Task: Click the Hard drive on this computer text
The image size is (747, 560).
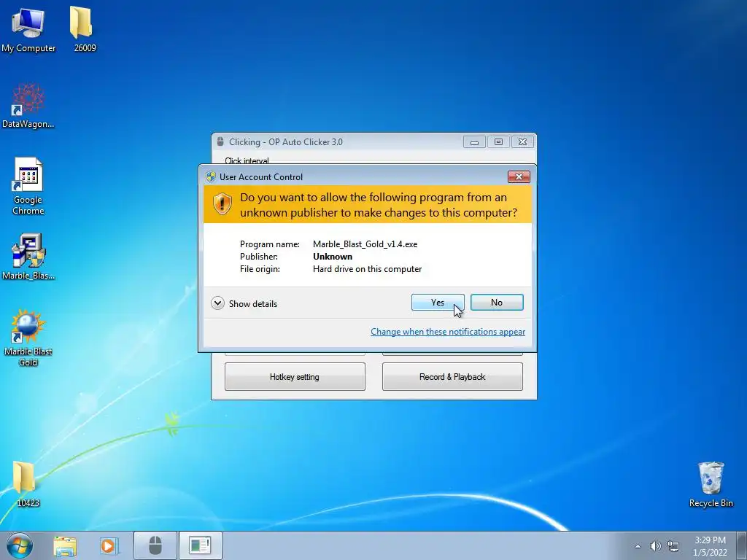Action: (x=368, y=268)
